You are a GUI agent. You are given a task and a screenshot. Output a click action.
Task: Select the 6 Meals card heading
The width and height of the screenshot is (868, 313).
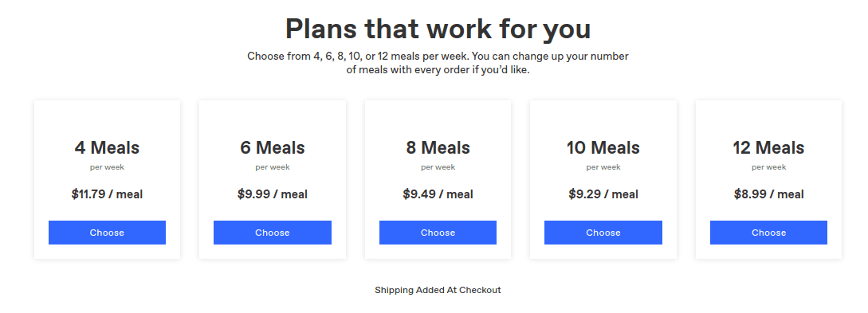tap(273, 147)
